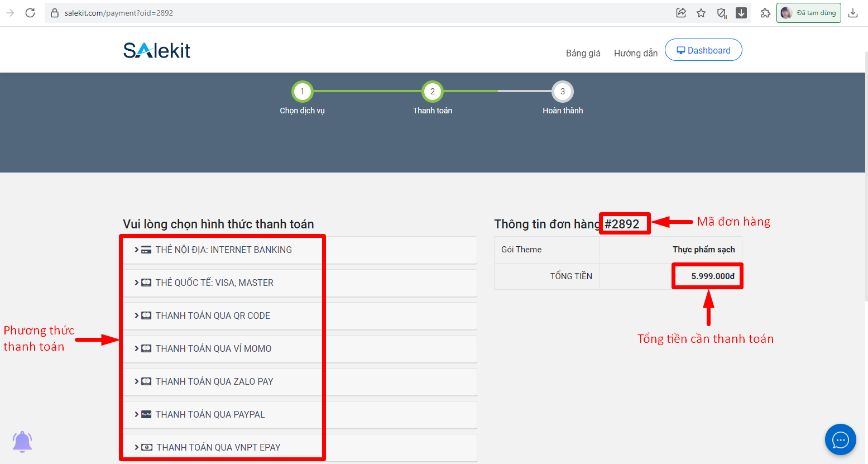Click the Salekit logo
Screen dimensions: 868x464
157,51
